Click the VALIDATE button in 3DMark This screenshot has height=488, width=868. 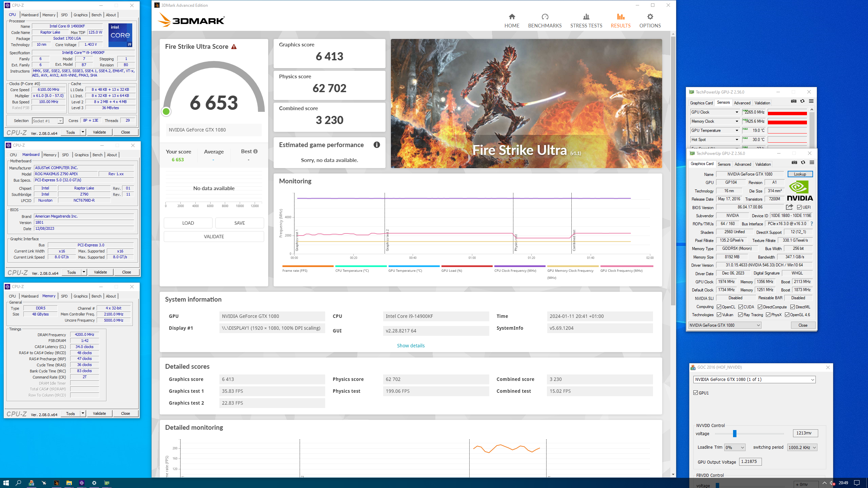pos(214,237)
